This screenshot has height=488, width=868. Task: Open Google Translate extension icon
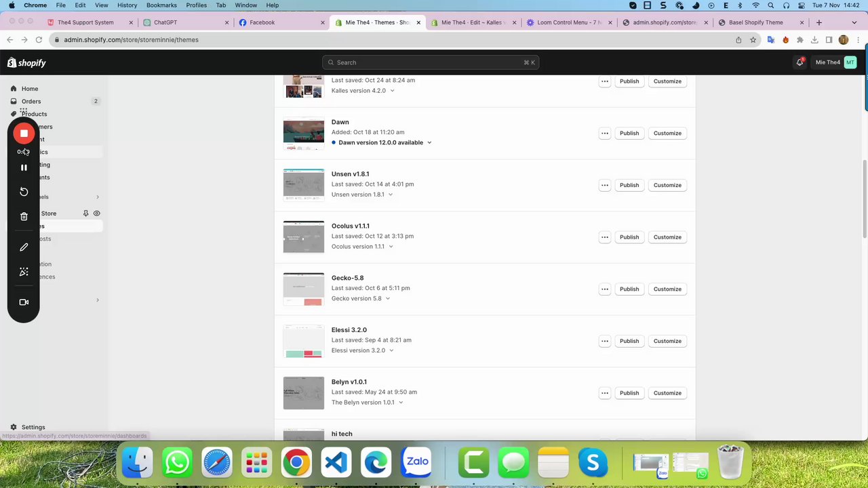coord(771,40)
